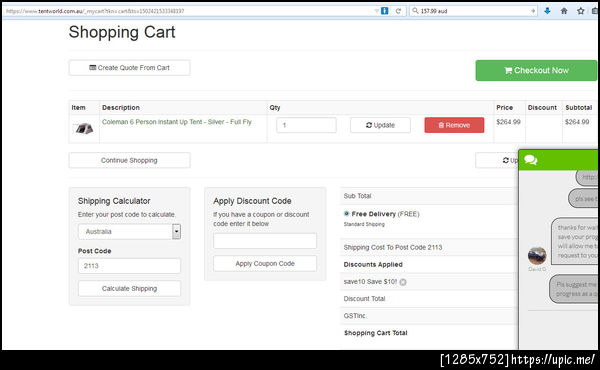This screenshot has height=370, width=600.
Task: Click the Description column header
Action: 121,108
